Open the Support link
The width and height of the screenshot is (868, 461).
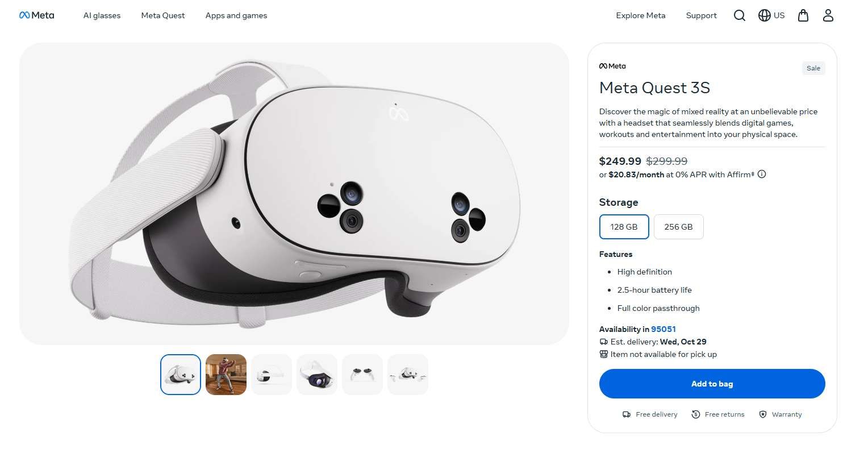click(x=701, y=15)
